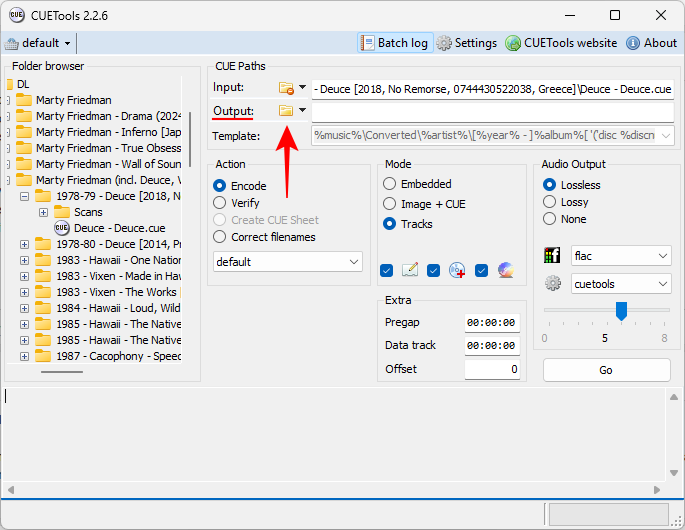The image size is (685, 530).
Task: Open the flac audio format dropdown
Action: point(620,256)
